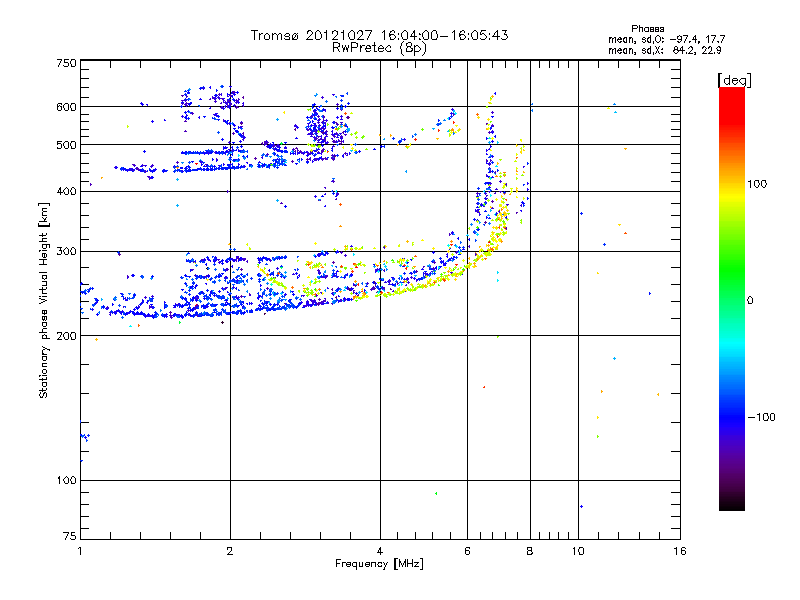Click the 'RwPretec (8p)' subtitle
This screenshot has height=600, width=800.
379,48
